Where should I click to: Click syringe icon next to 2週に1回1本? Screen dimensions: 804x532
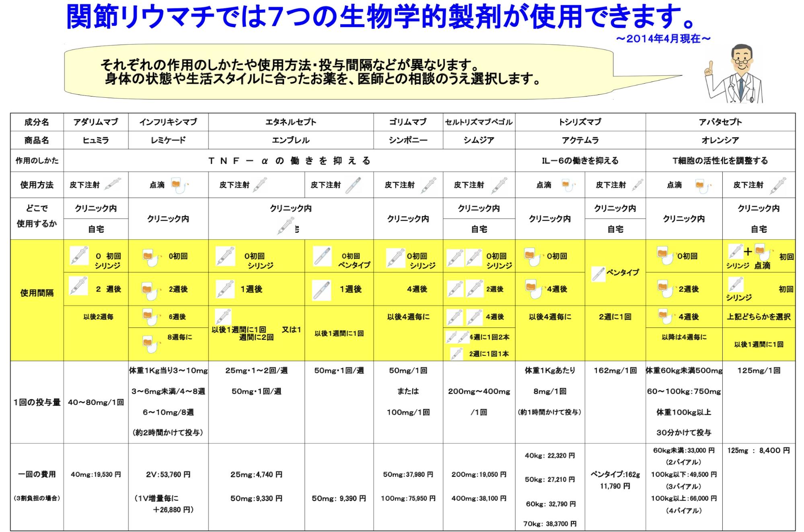[x=456, y=354]
